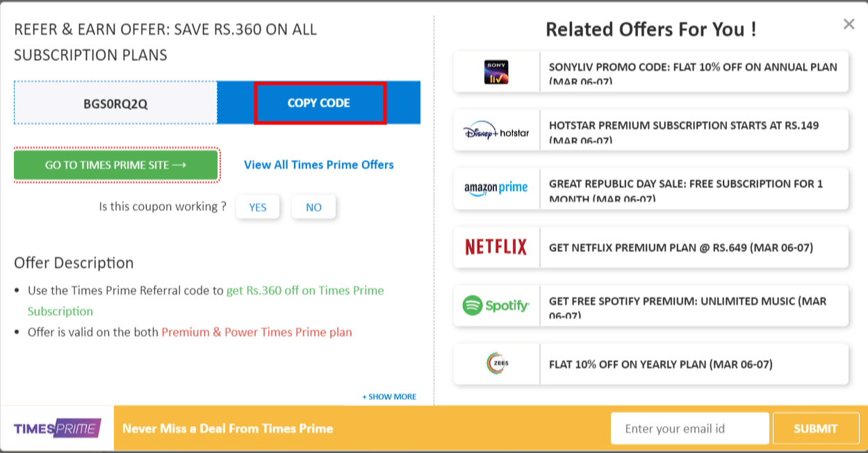This screenshot has height=453, width=868.
Task: Click the SonyLIV logo icon
Action: (x=496, y=72)
